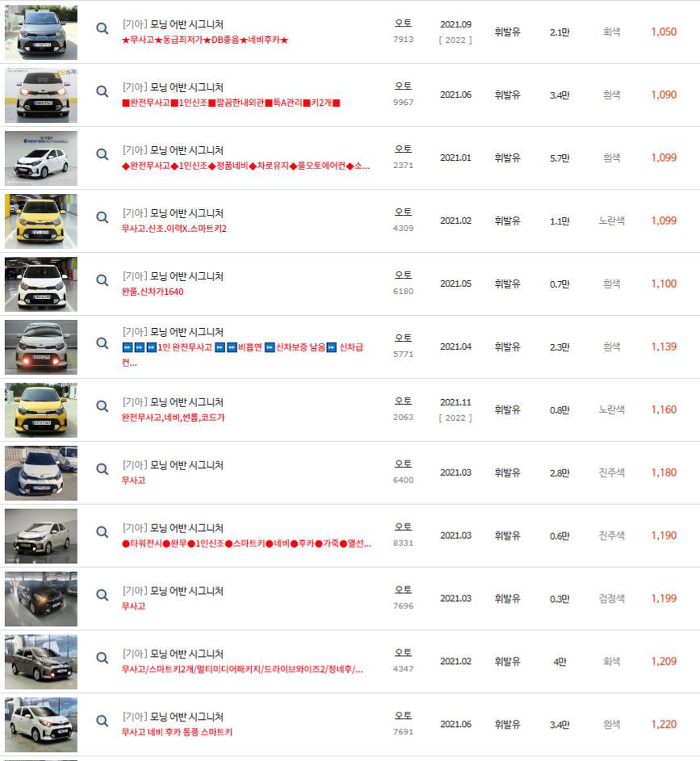Open photo of the 1,190 pearl car
Image resolution: width=700 pixels, height=761 pixels.
click(40, 536)
